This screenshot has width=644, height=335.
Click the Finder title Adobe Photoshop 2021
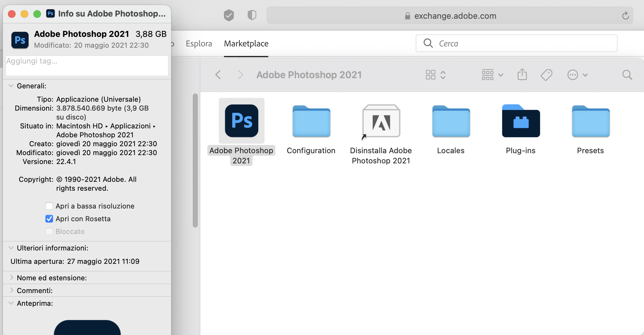click(x=309, y=75)
